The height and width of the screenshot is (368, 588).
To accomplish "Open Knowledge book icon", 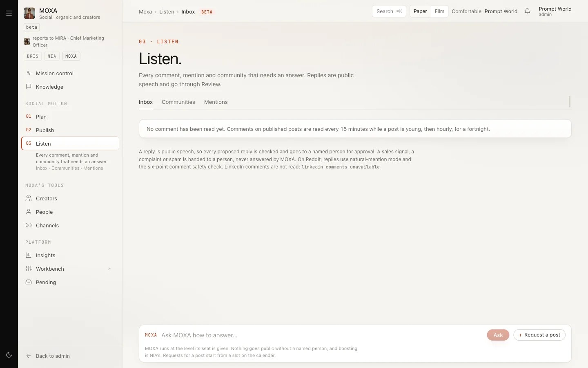I will [29, 87].
